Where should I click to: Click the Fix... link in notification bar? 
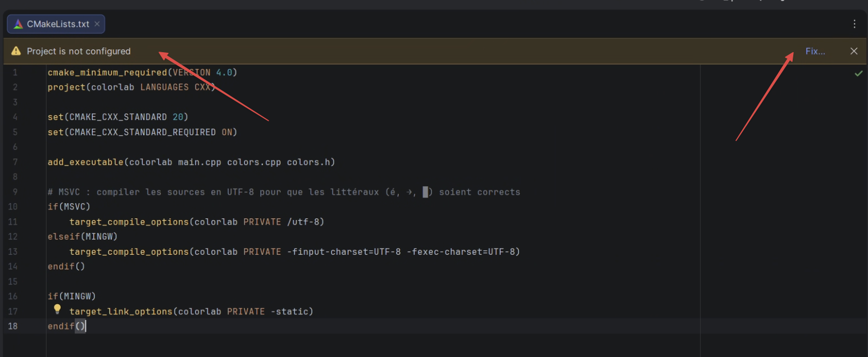pyautogui.click(x=815, y=51)
